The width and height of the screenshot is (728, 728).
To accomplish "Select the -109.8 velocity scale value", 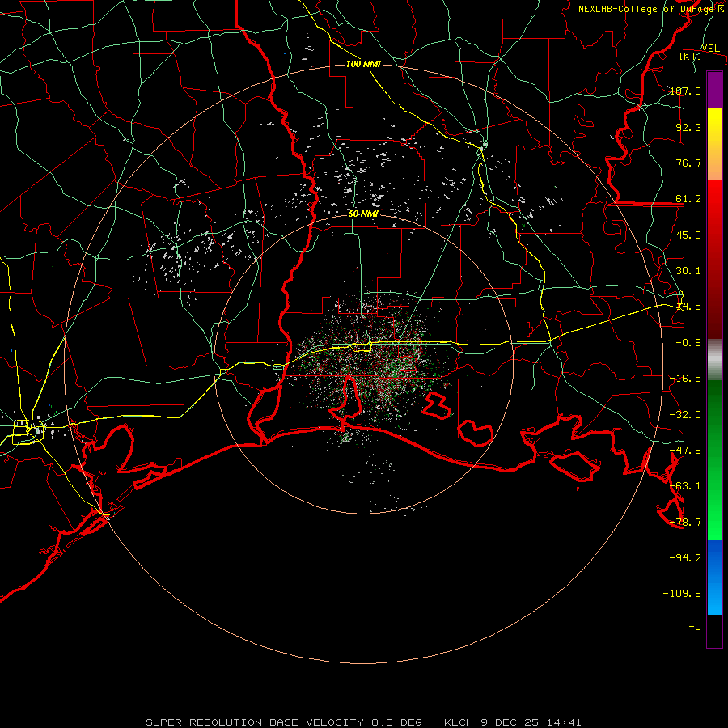I will pos(682,594).
